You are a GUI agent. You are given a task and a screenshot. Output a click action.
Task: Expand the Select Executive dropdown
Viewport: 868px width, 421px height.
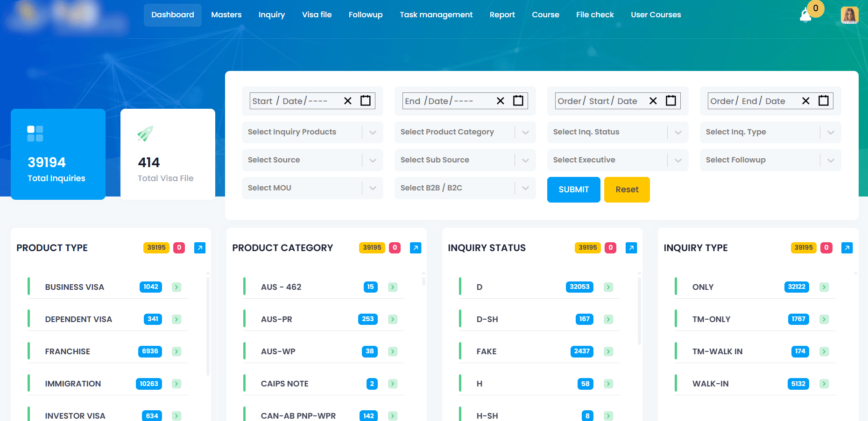point(677,160)
